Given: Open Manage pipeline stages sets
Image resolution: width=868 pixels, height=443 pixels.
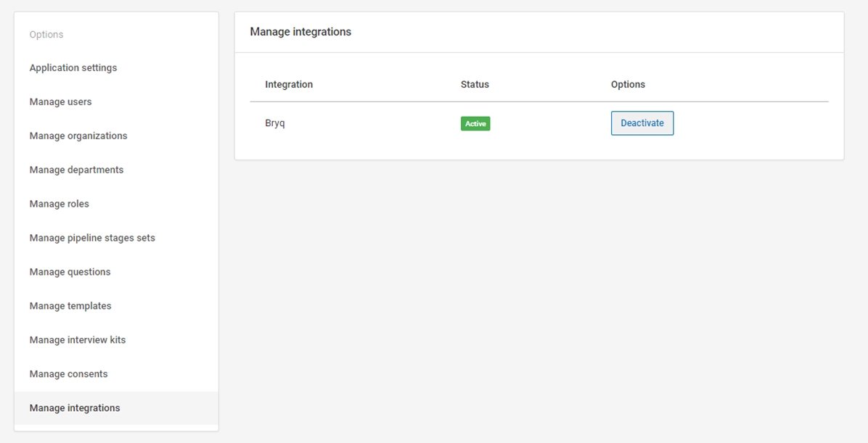Looking at the screenshot, I should (x=92, y=238).
